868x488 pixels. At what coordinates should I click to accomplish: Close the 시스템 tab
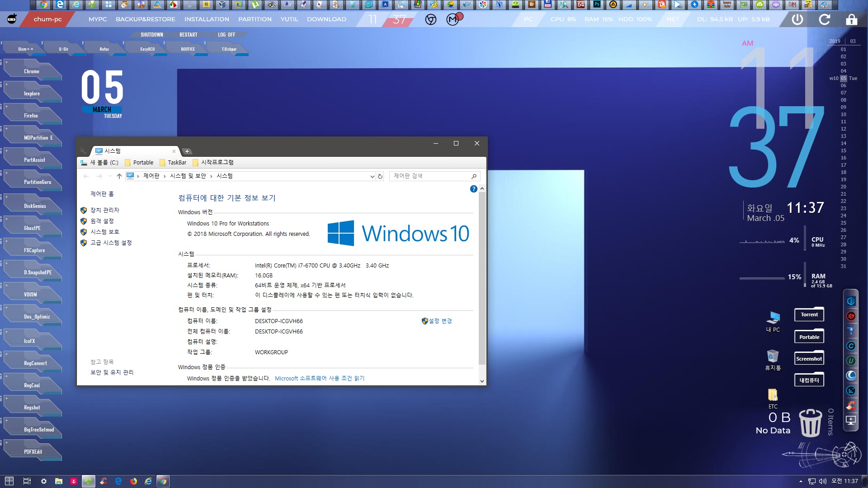tap(174, 151)
